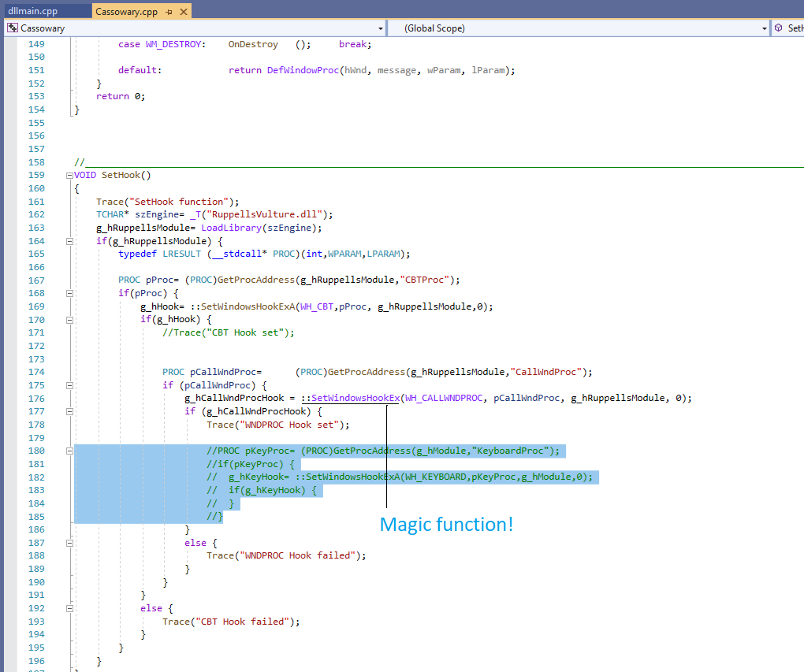Click the method icon next to SetHook

779,28
